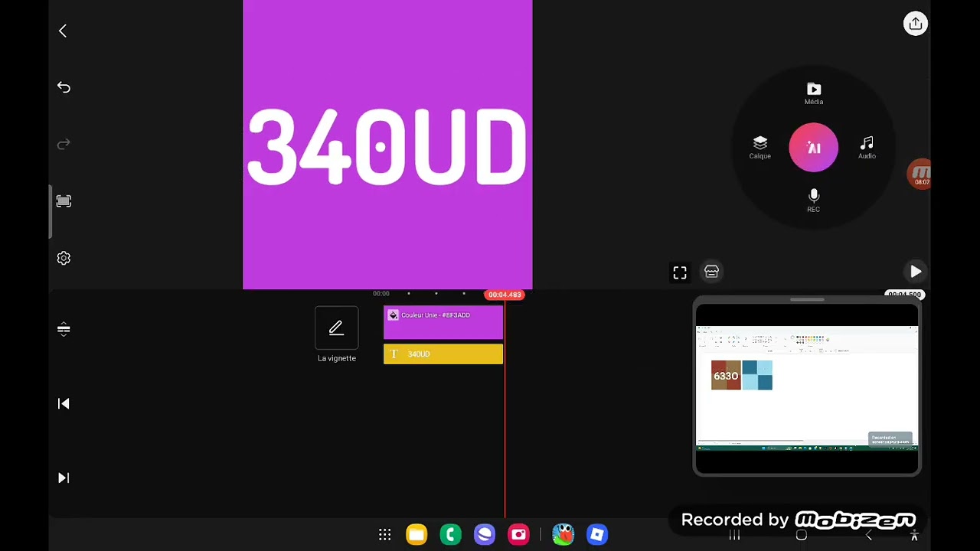This screenshot has height=551, width=980.
Task: Open the Audio browser
Action: [867, 148]
